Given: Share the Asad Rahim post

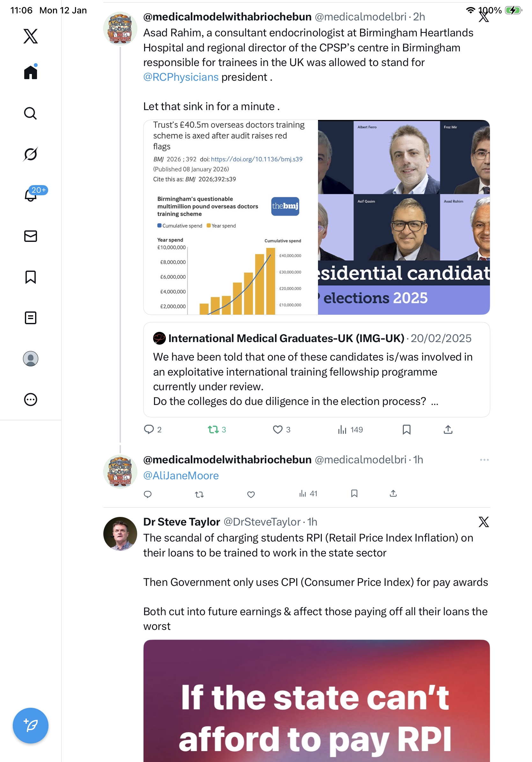Looking at the screenshot, I should pos(448,430).
